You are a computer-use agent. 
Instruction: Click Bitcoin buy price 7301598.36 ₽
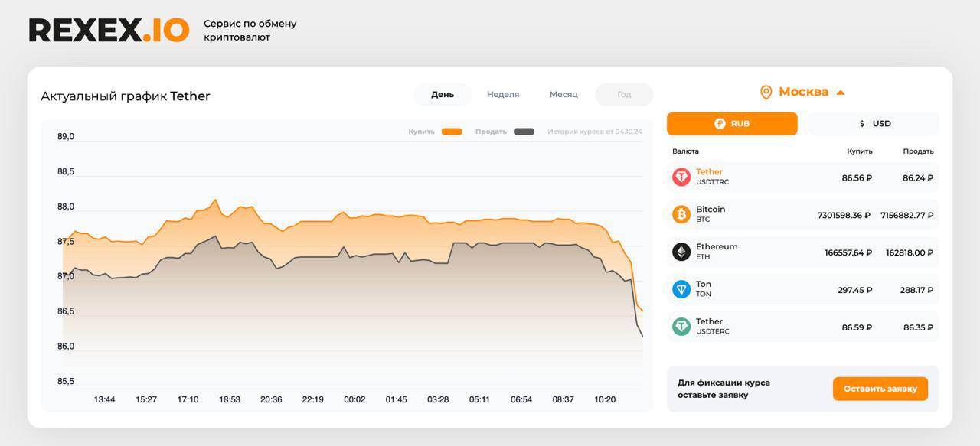(x=844, y=216)
